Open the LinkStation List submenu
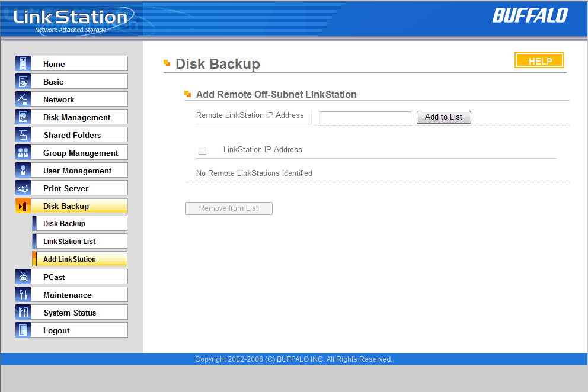This screenshot has width=588, height=392. [80, 241]
